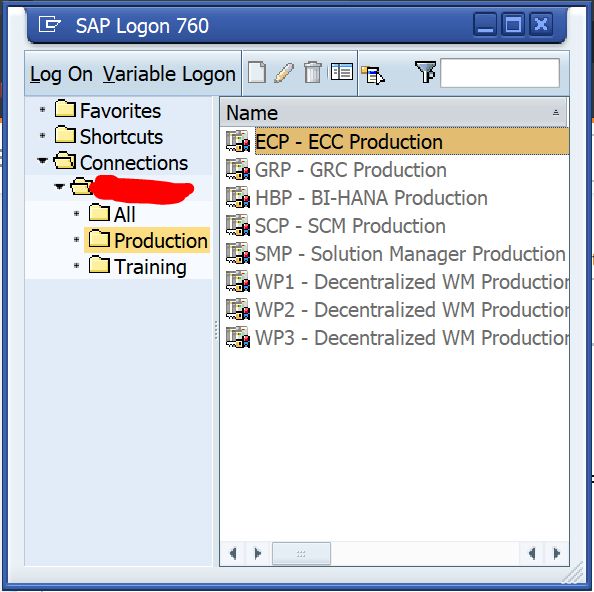594x592 pixels.
Task: Expand the Training folder node
Action: coord(77,266)
